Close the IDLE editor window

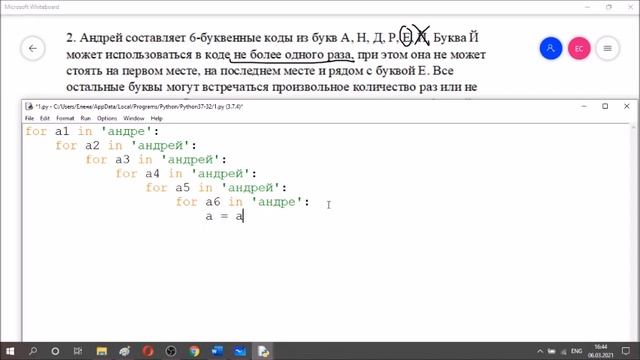[627, 106]
